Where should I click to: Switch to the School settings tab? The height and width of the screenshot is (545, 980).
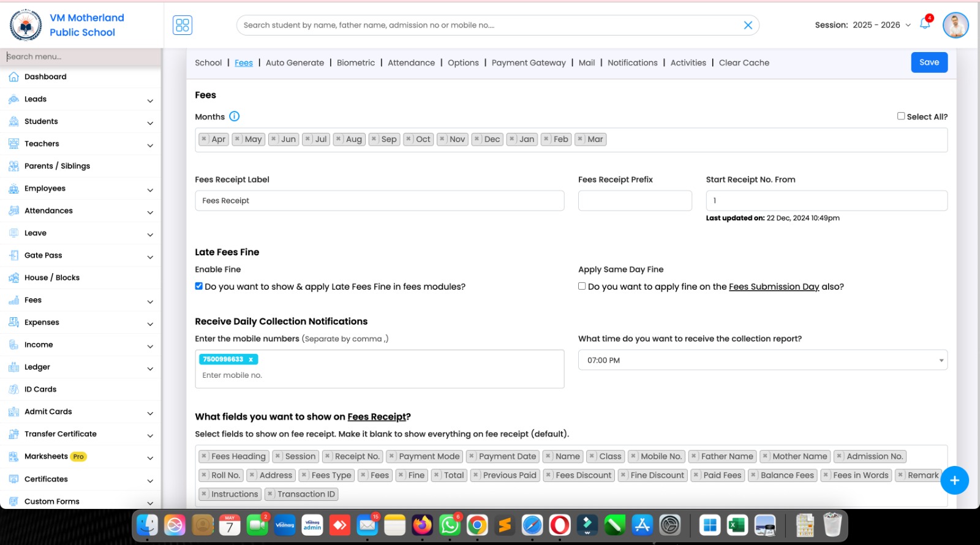click(x=208, y=62)
